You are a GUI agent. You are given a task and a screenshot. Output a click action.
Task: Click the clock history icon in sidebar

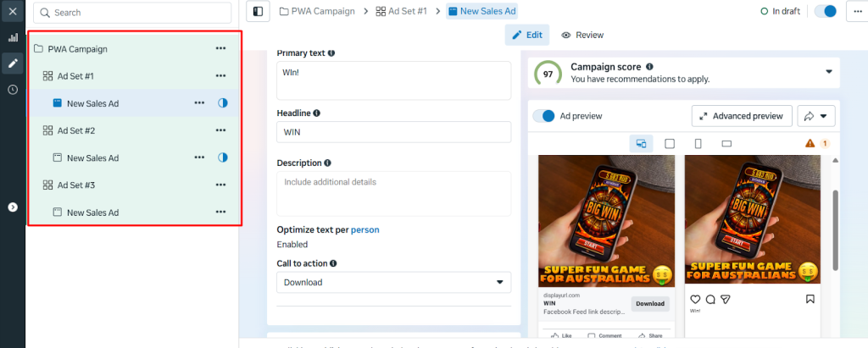(x=13, y=89)
